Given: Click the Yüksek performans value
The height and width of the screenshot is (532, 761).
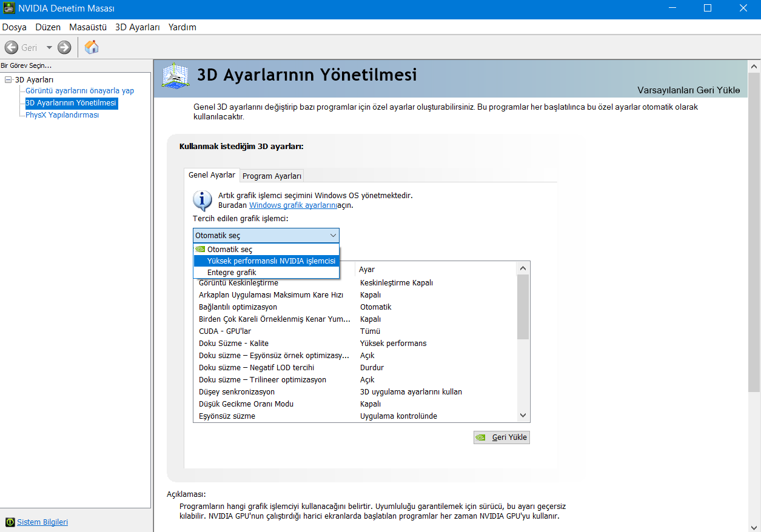Looking at the screenshot, I should (x=394, y=344).
